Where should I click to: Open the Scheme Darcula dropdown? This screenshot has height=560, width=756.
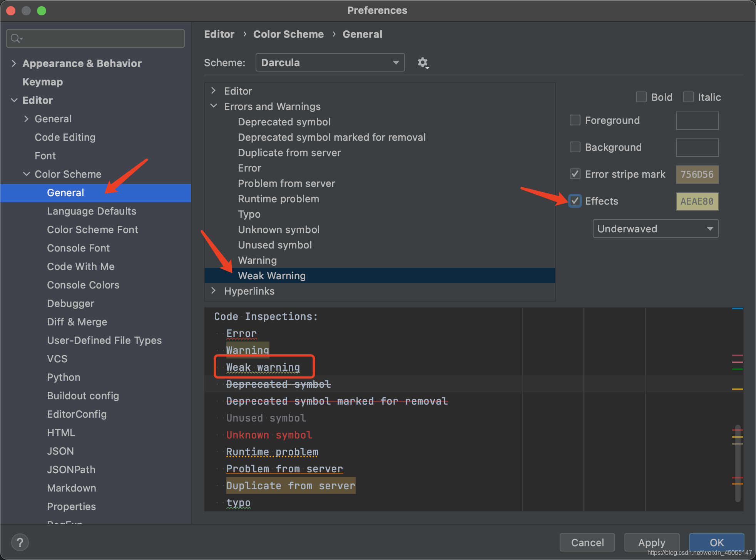(x=330, y=63)
